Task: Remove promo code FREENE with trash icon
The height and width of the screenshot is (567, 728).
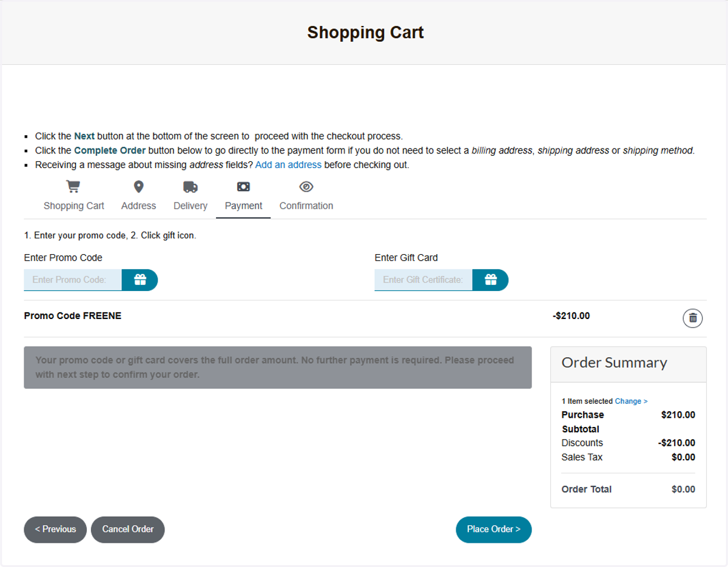Action: tap(693, 318)
